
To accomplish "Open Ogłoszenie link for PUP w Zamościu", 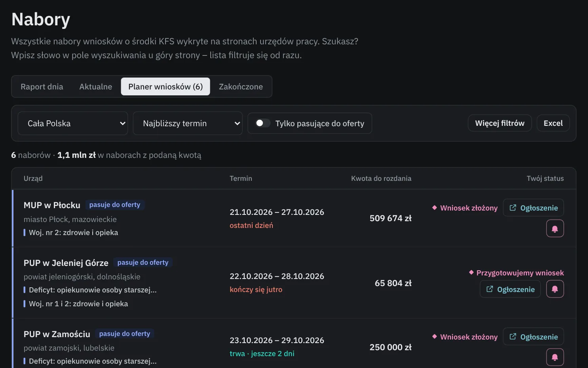I will [x=533, y=337].
